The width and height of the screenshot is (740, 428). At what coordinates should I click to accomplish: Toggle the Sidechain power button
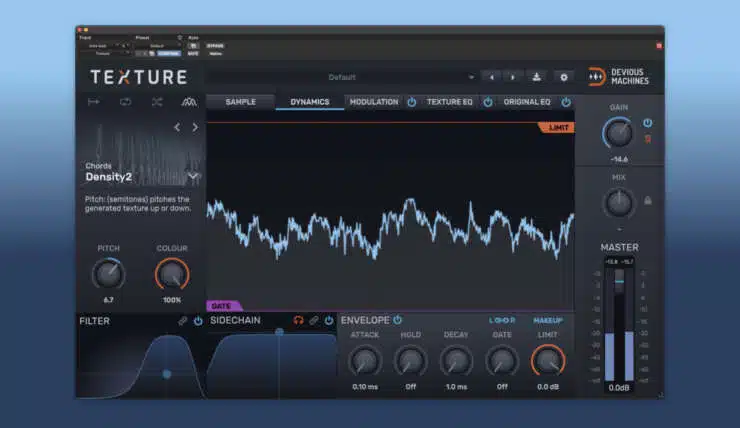[329, 320]
